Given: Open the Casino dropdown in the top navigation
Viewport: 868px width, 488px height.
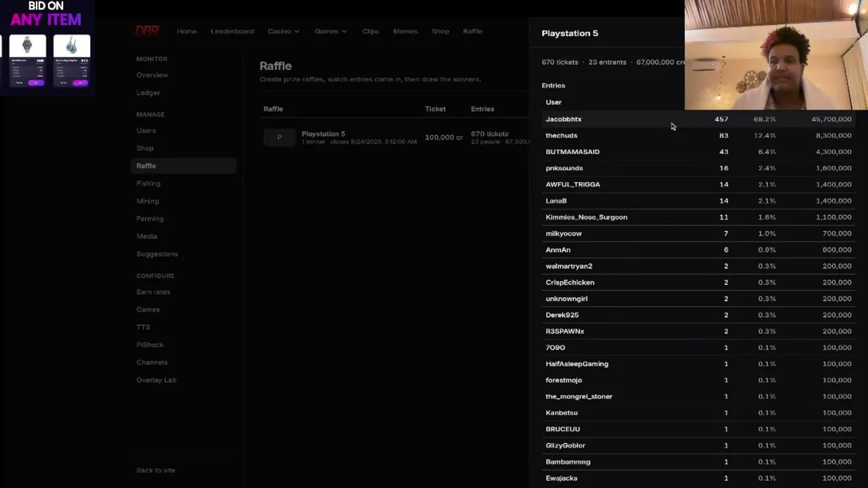Looking at the screenshot, I should coord(283,31).
